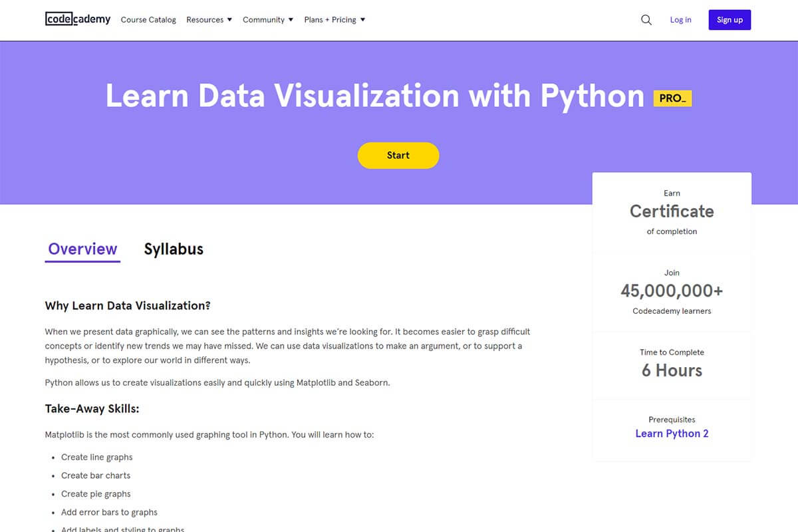Click the 'Create bar charts' list item
This screenshot has width=798, height=532.
96,475
